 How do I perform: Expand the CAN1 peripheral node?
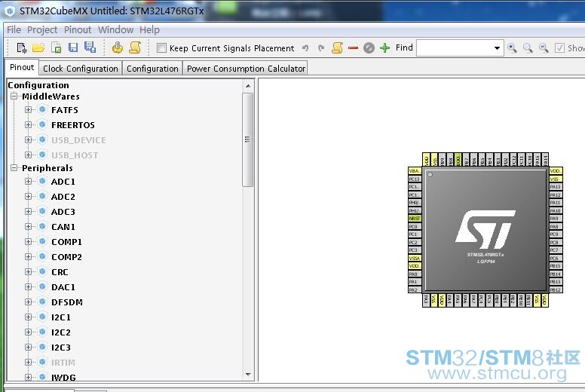pyautogui.click(x=28, y=226)
